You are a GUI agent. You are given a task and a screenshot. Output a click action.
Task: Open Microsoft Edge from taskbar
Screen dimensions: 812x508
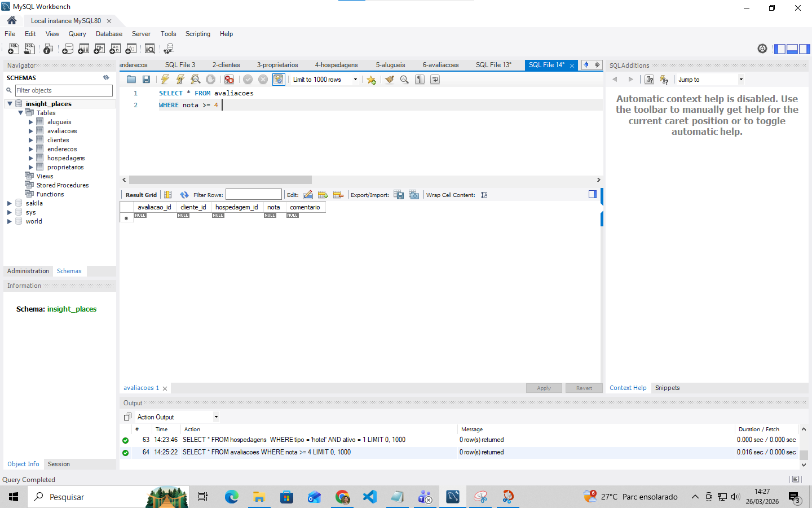tap(231, 497)
